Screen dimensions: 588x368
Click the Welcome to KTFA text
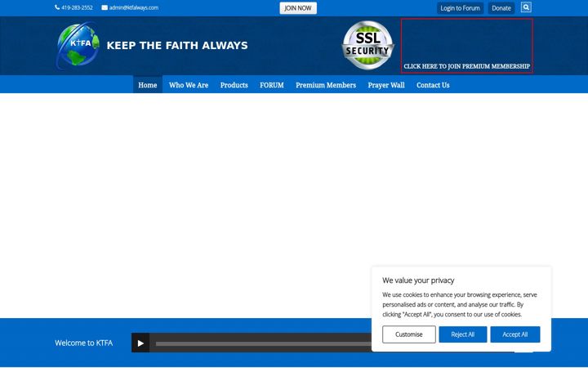[x=83, y=343]
